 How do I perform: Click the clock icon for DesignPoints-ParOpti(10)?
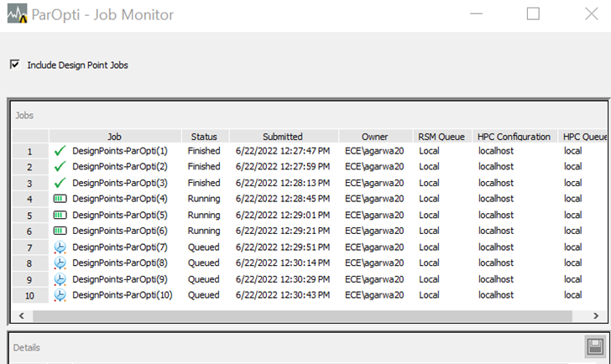60,295
